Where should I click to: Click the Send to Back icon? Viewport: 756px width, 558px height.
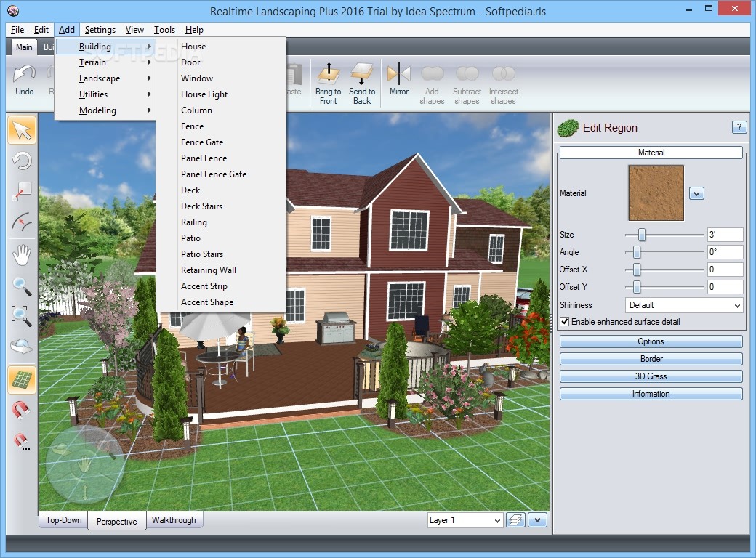(x=361, y=73)
